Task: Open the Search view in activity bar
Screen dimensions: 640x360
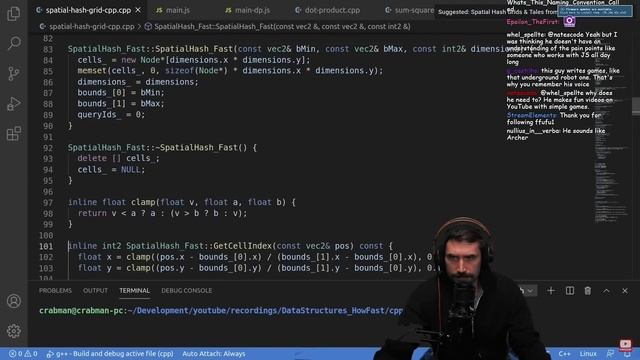Action: coord(14,43)
